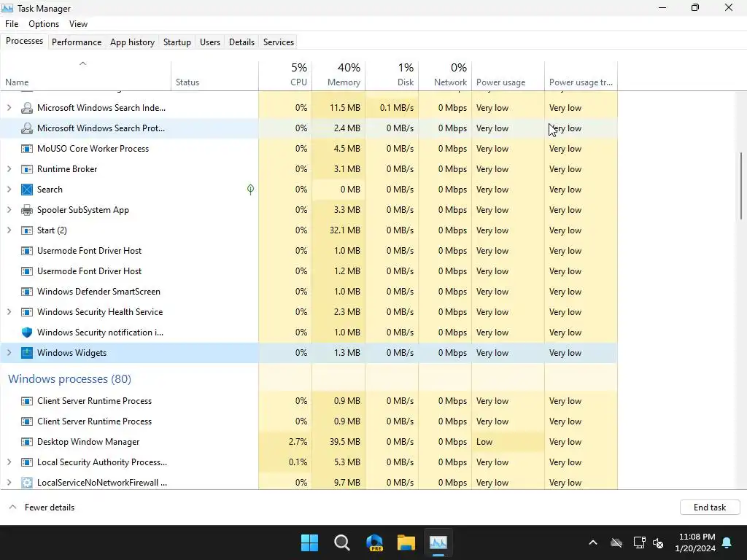747x560 pixels.
Task: Select the first Usermode Font Driver Host (1.0 MB)
Action: (x=309, y=251)
